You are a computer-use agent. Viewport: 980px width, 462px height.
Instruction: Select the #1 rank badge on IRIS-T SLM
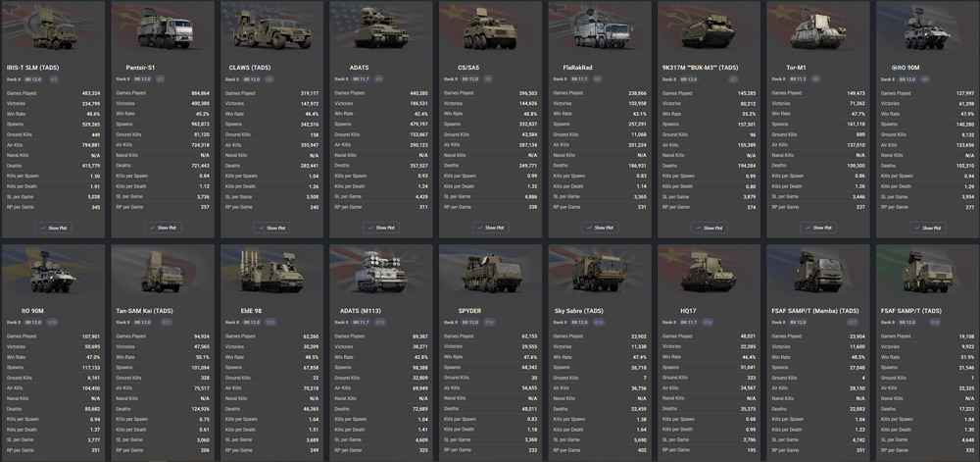[52, 78]
